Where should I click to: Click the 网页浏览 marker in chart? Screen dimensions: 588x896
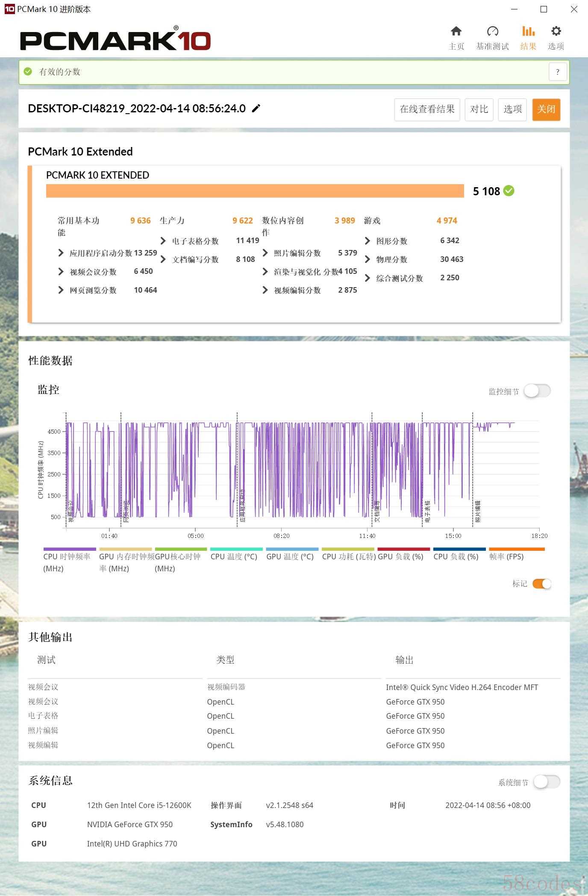click(126, 511)
